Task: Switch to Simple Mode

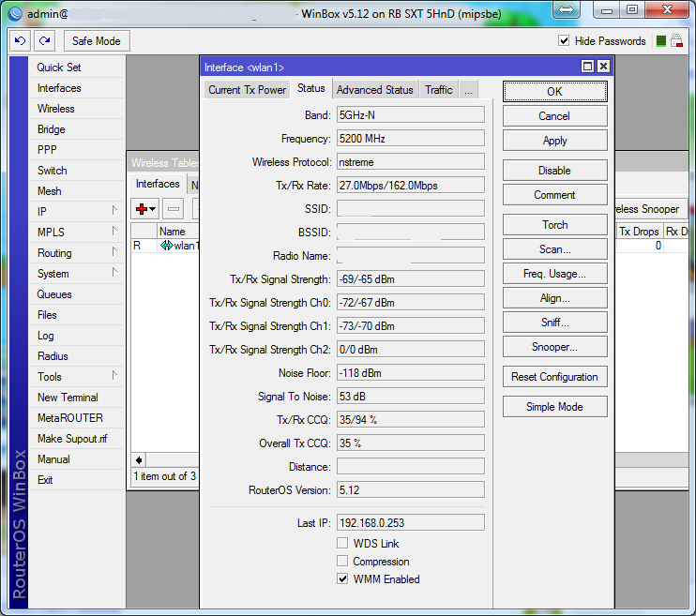Action: tap(555, 407)
